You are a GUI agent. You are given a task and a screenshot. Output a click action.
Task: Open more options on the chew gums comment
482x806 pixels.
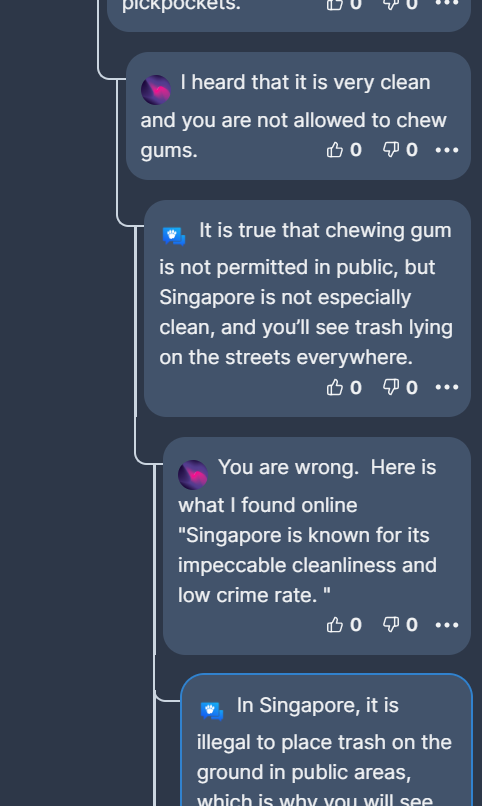point(447,150)
